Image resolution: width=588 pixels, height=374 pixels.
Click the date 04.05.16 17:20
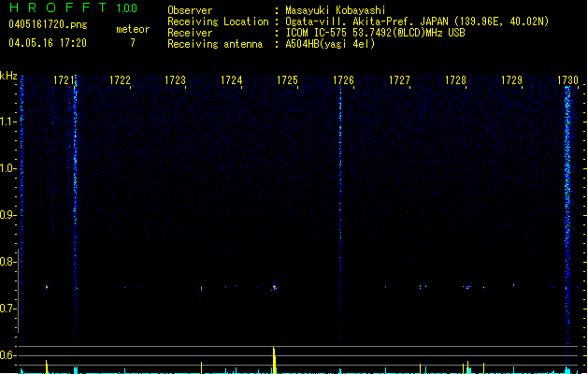(x=48, y=43)
